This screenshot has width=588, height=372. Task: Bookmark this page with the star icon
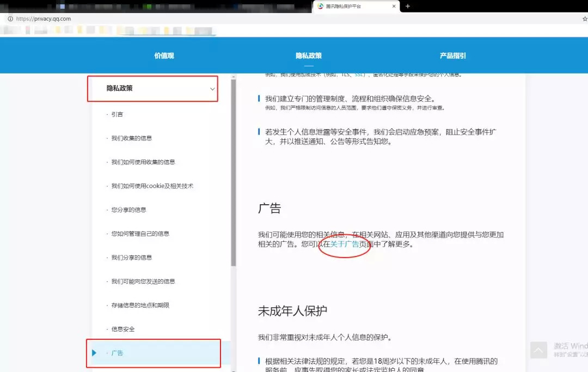585,19
